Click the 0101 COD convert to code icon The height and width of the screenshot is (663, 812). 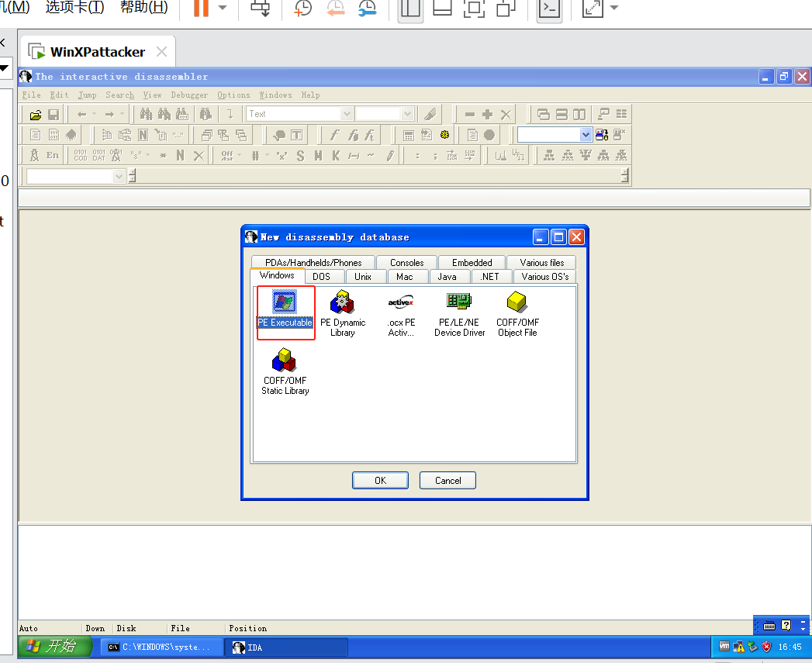(x=80, y=155)
